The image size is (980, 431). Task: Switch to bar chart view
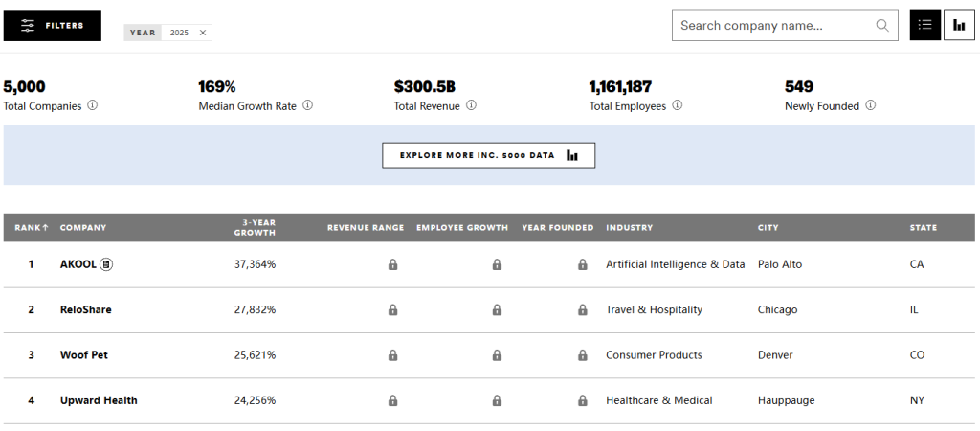959,26
